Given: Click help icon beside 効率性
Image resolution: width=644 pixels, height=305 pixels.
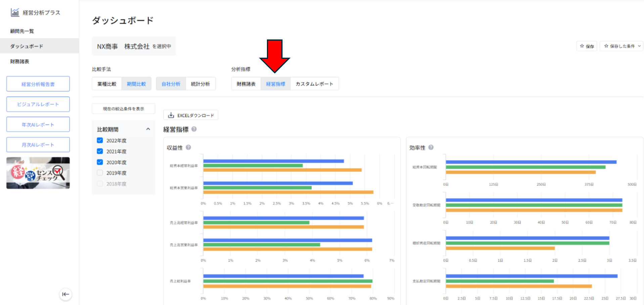Looking at the screenshot, I should pos(431,147).
